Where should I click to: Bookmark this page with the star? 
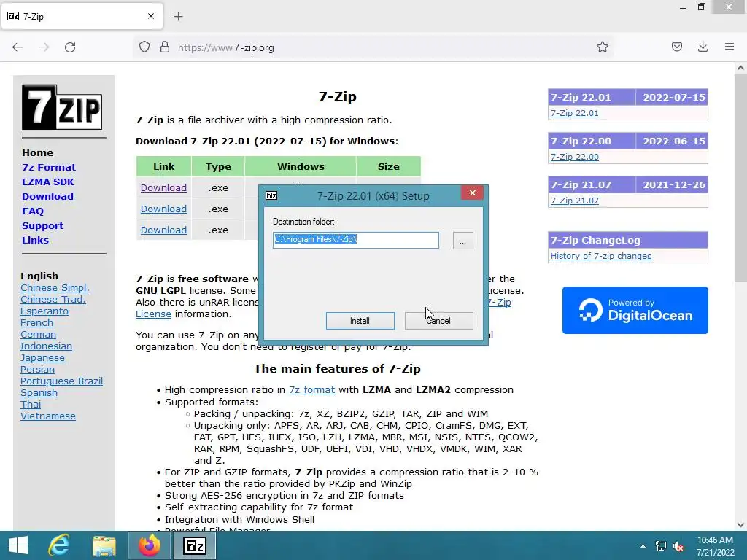[x=602, y=47]
